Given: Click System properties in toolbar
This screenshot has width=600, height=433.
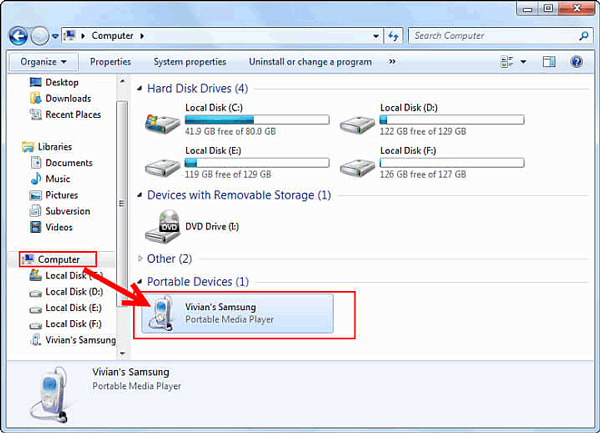Looking at the screenshot, I should pyautogui.click(x=190, y=62).
